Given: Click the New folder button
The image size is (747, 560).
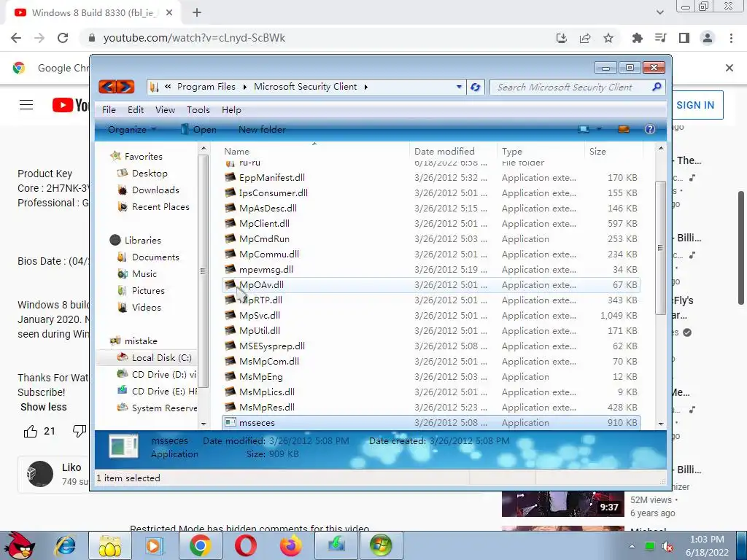Looking at the screenshot, I should coord(262,130).
